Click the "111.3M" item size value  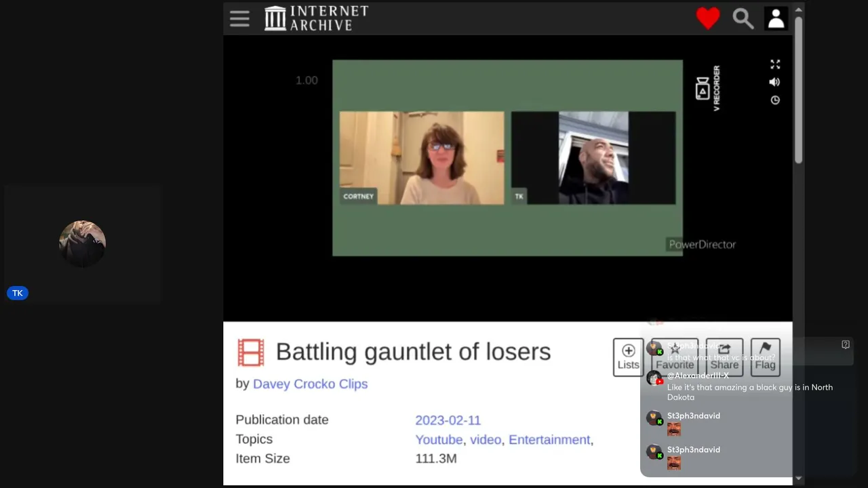click(436, 459)
